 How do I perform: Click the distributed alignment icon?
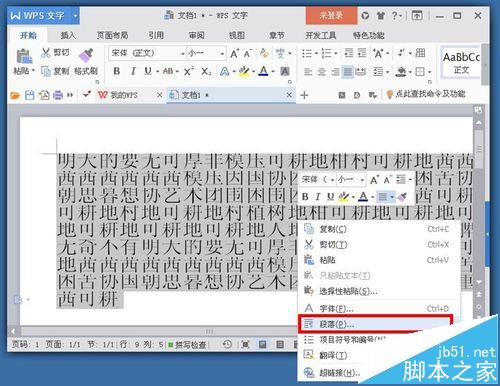click(361, 71)
